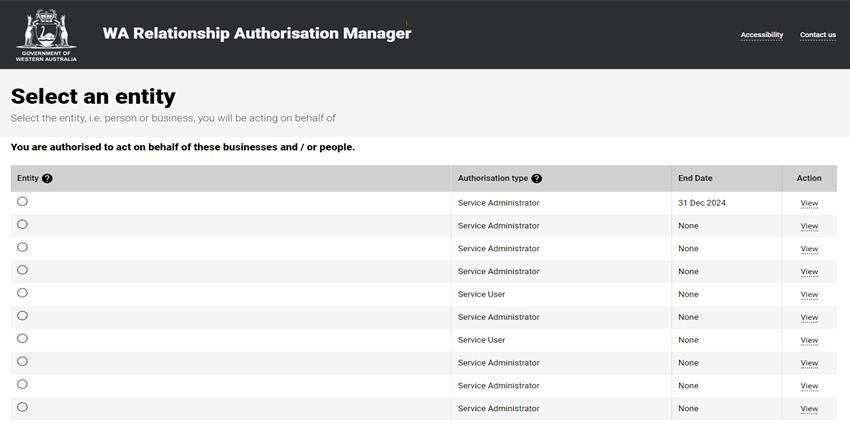Select the entity radio ending 31 Dec 2024
Viewport: 850px width, 425px height.
(x=22, y=201)
